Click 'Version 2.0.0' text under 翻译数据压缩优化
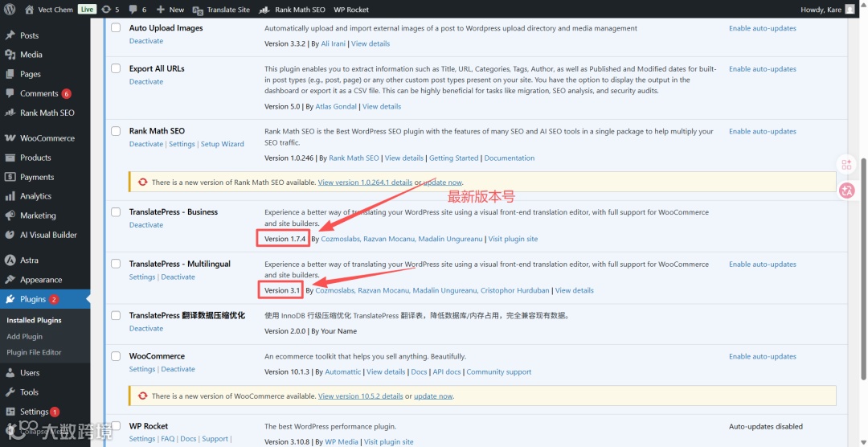 (x=285, y=331)
